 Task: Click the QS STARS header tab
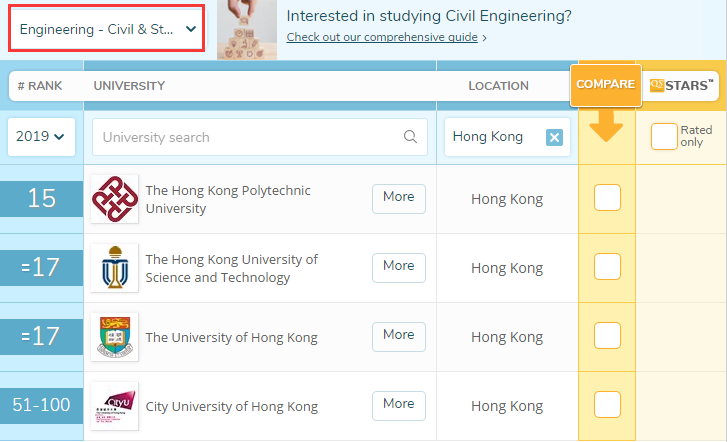(x=681, y=85)
